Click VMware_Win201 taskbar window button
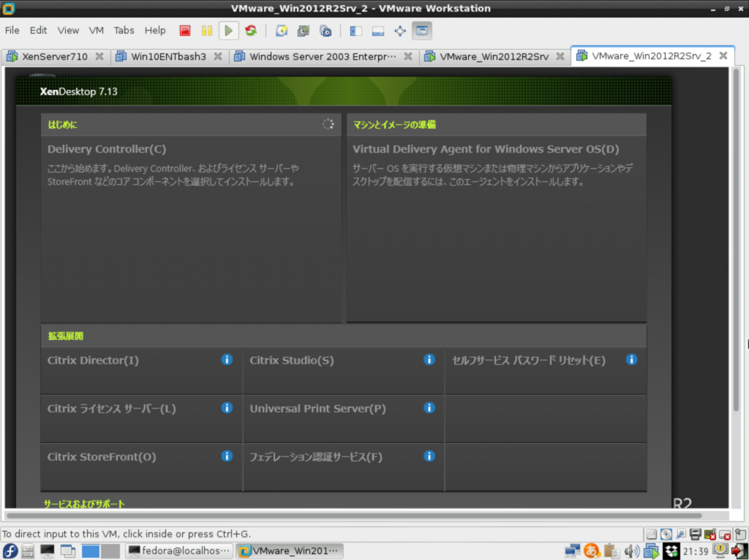The image size is (749, 560). (x=290, y=551)
